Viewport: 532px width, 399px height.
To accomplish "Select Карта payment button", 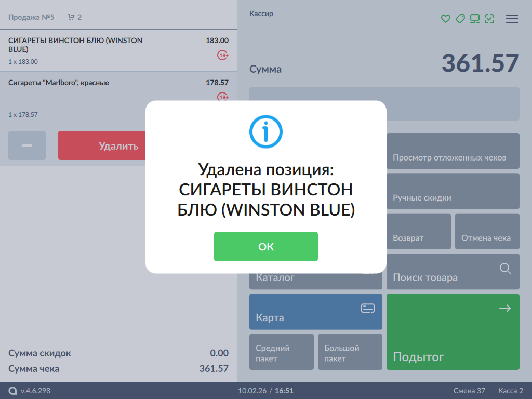I will coord(315,312).
